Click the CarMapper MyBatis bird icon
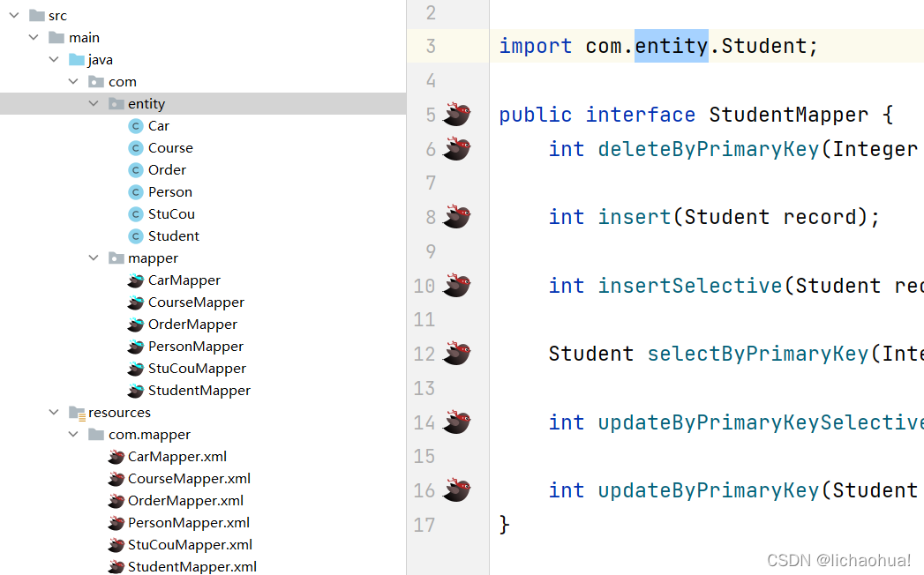924x575 pixels. 136,280
